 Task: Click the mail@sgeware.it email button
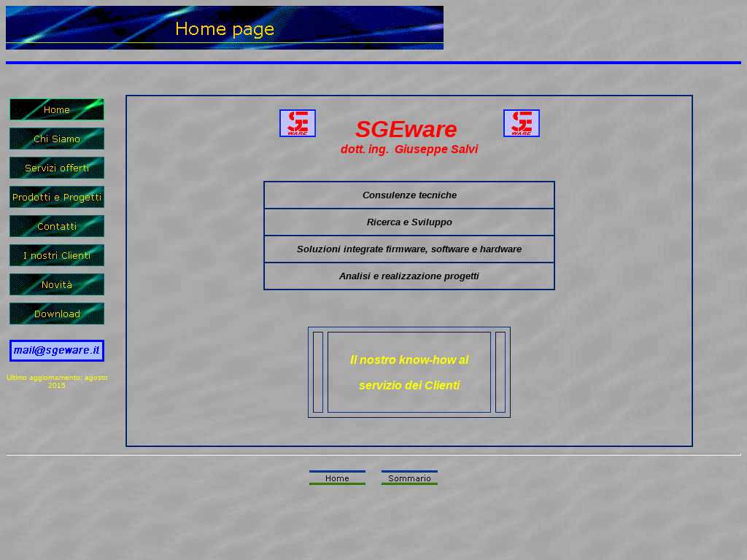(x=57, y=350)
